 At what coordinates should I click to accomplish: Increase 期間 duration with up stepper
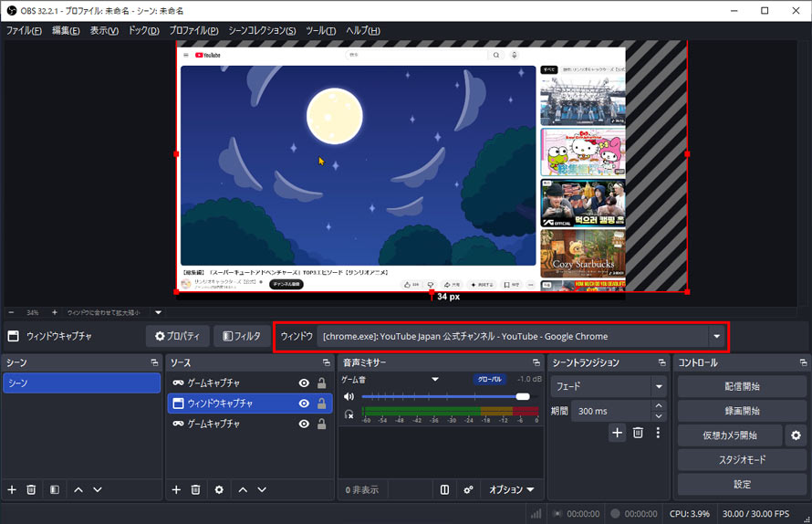pyautogui.click(x=658, y=406)
